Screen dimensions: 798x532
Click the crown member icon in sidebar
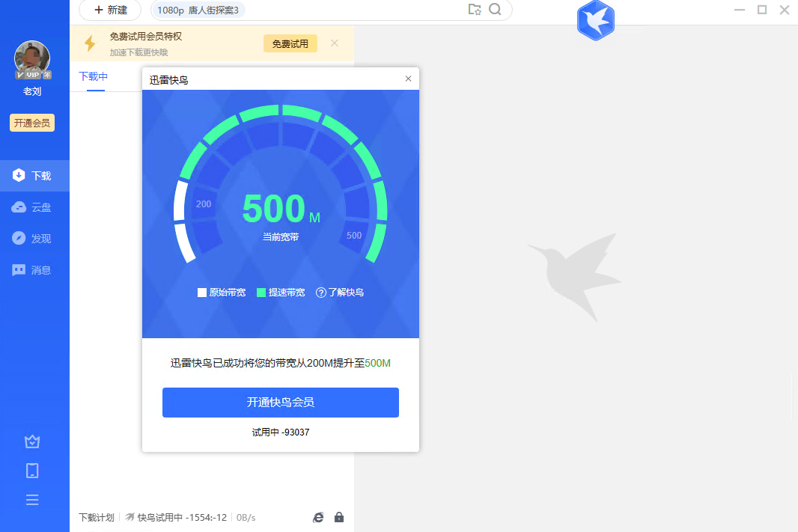[x=32, y=441]
